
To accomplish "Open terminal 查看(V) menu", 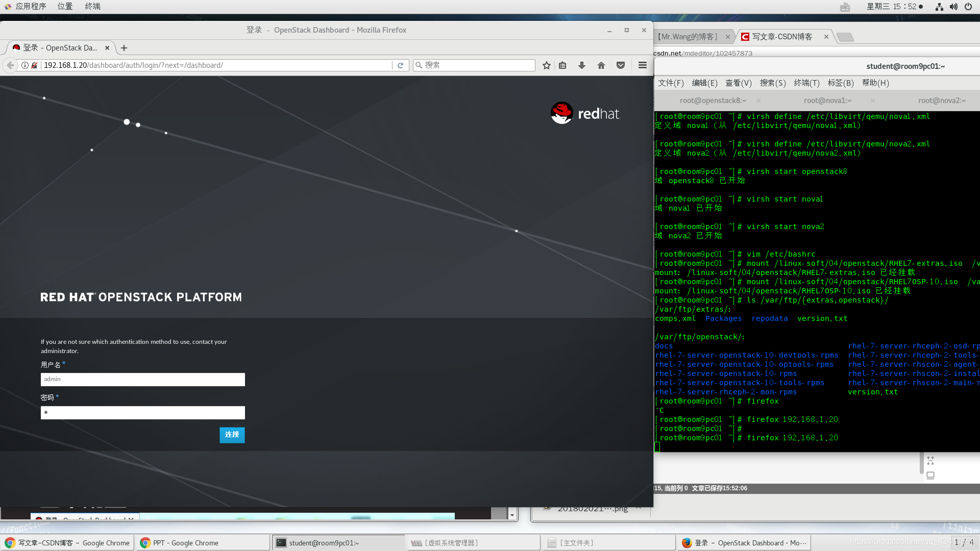I will 739,83.
